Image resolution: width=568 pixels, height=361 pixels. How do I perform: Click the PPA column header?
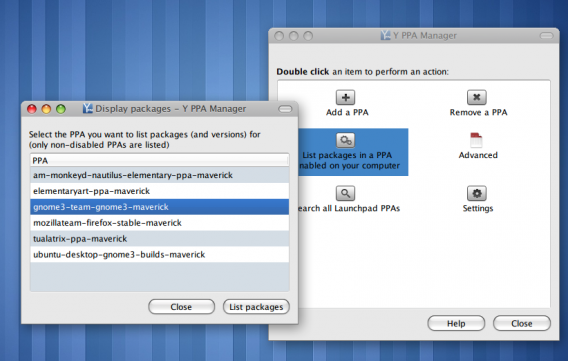159,160
